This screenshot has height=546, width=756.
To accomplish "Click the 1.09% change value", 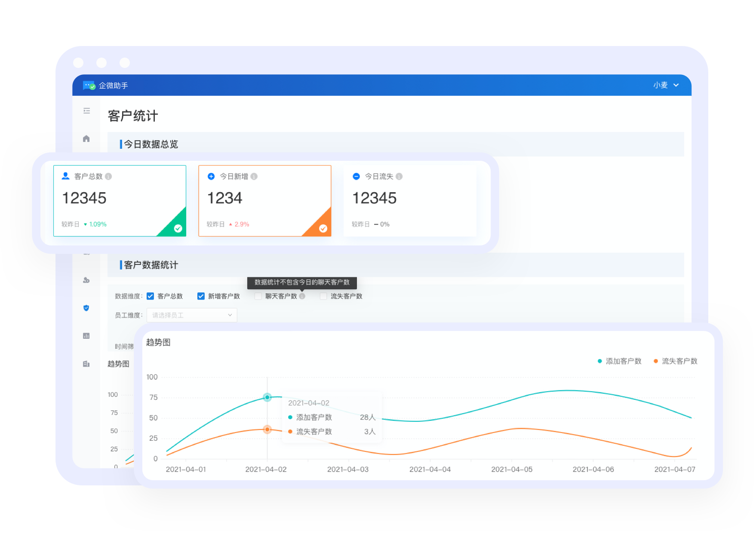I will tap(98, 224).
